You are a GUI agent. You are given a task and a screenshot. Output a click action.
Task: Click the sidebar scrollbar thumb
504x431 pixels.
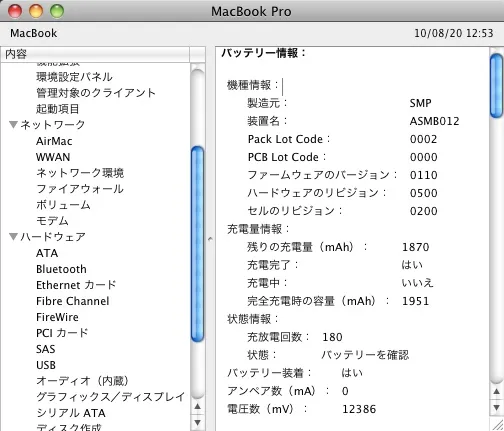pos(198,244)
